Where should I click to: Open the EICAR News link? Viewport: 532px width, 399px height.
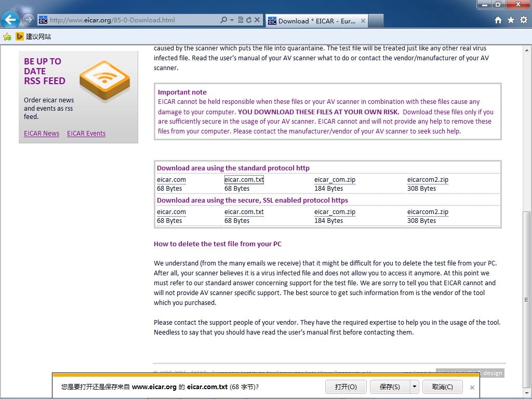(42, 134)
